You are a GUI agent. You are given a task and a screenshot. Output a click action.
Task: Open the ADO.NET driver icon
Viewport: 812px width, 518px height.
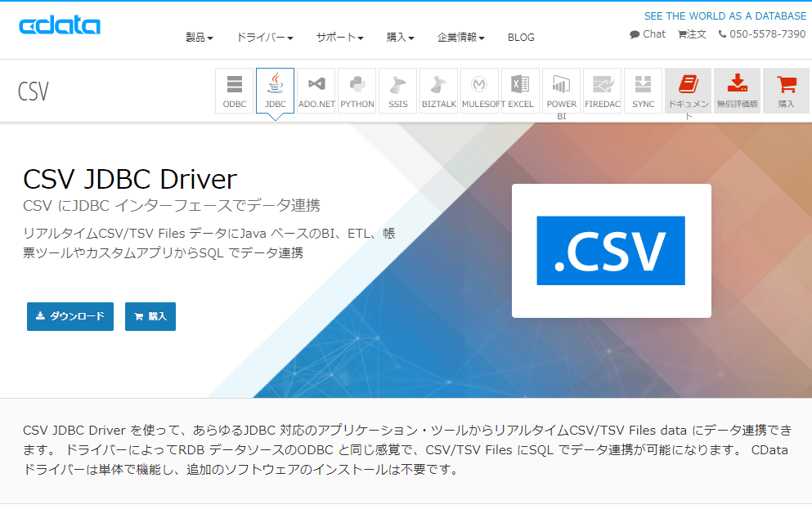[316, 91]
